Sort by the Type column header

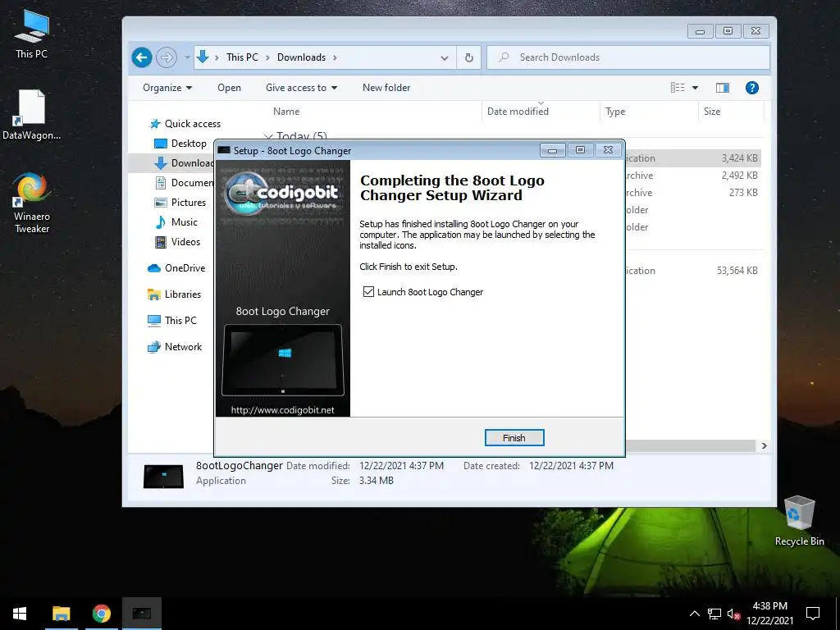[615, 112]
